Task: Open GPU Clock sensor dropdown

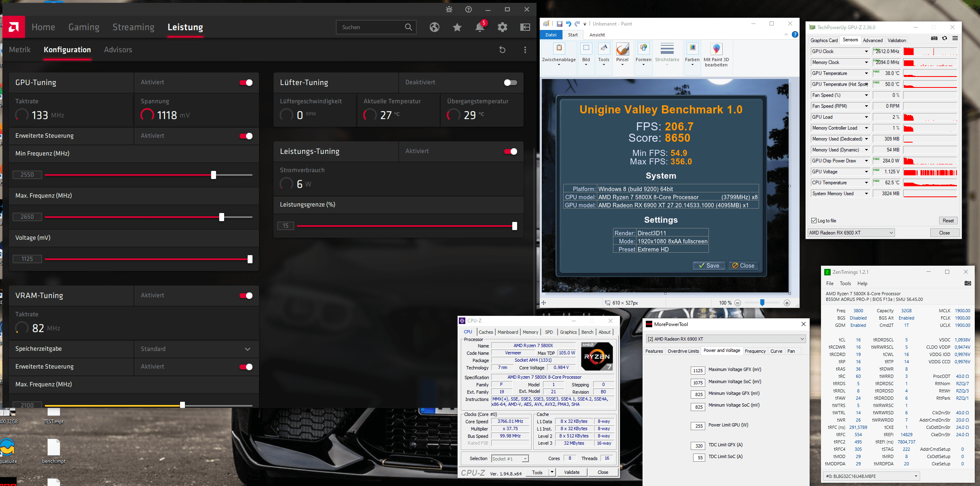Action: [866, 51]
